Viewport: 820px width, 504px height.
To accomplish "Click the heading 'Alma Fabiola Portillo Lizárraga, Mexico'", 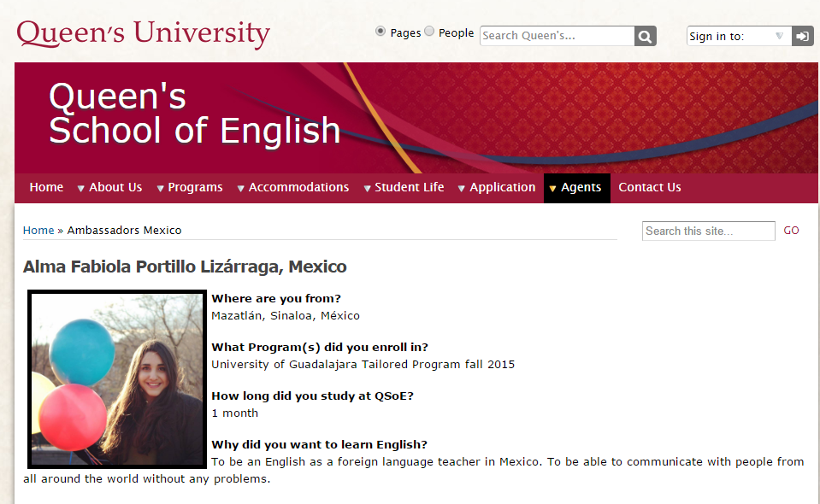I will 185,267.
